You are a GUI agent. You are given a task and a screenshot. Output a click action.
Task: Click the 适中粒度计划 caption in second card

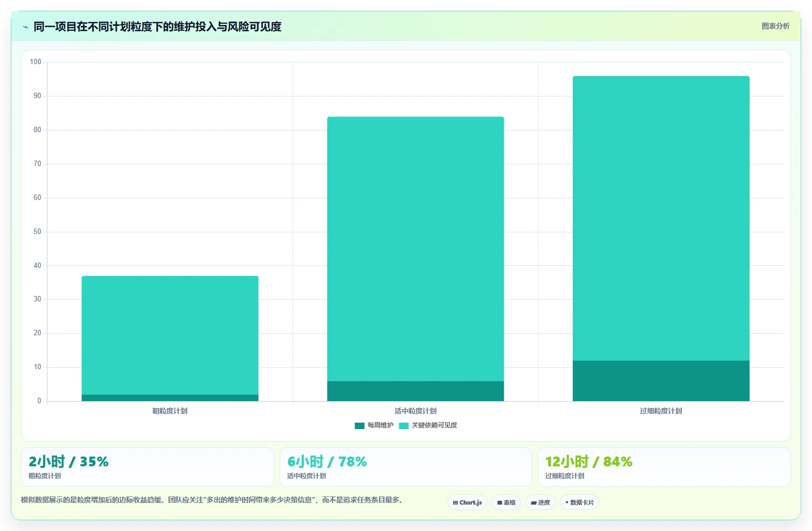click(x=307, y=476)
